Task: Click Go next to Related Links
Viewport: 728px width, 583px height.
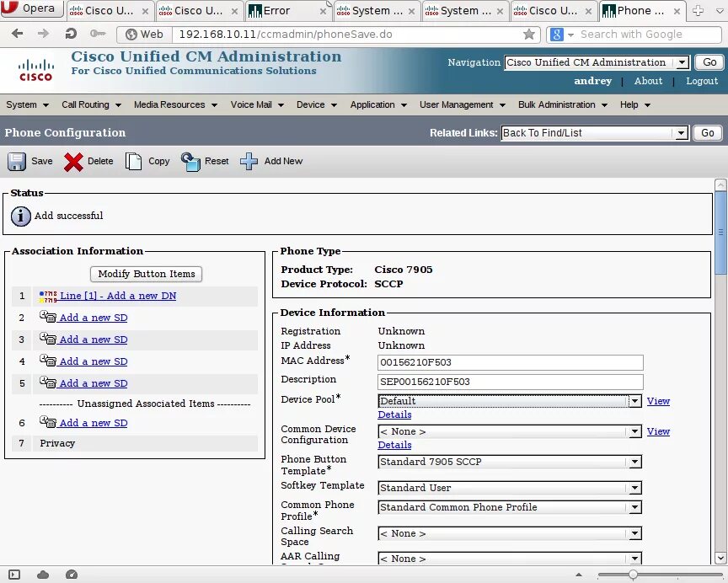Action: tap(707, 133)
